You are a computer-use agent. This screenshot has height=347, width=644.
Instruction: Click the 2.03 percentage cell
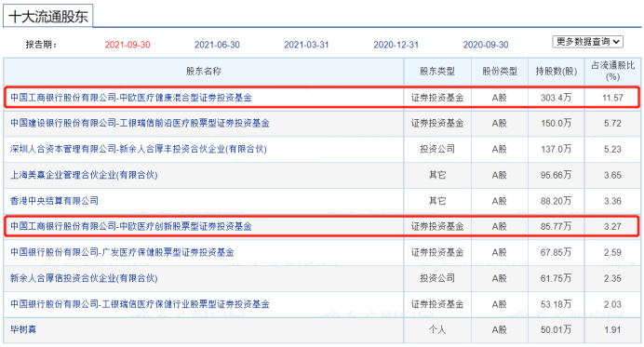click(612, 304)
